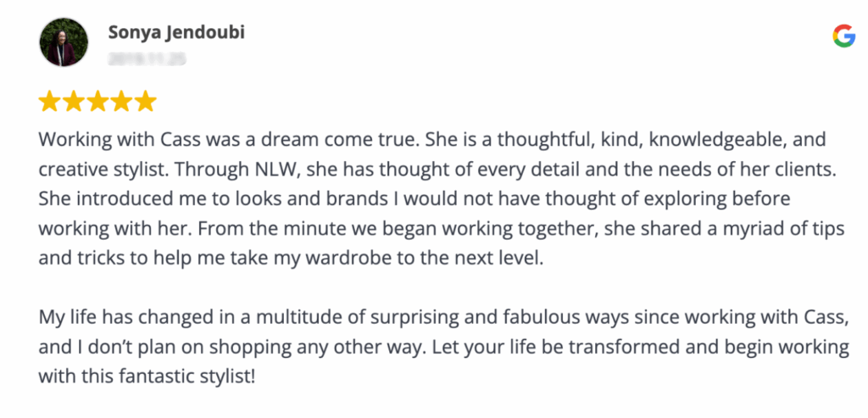The height and width of the screenshot is (418, 868).
Task: Click the Google logo icon
Action: (x=843, y=36)
